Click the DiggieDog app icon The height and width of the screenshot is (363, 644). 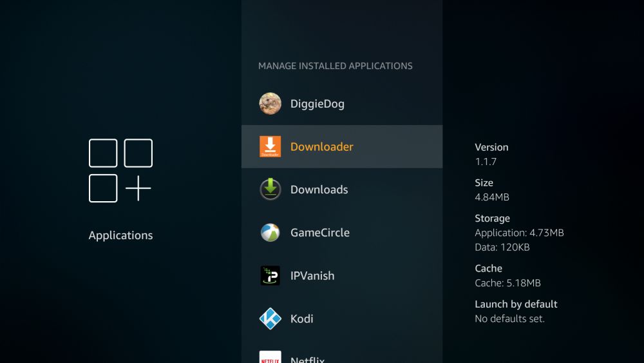(x=270, y=104)
